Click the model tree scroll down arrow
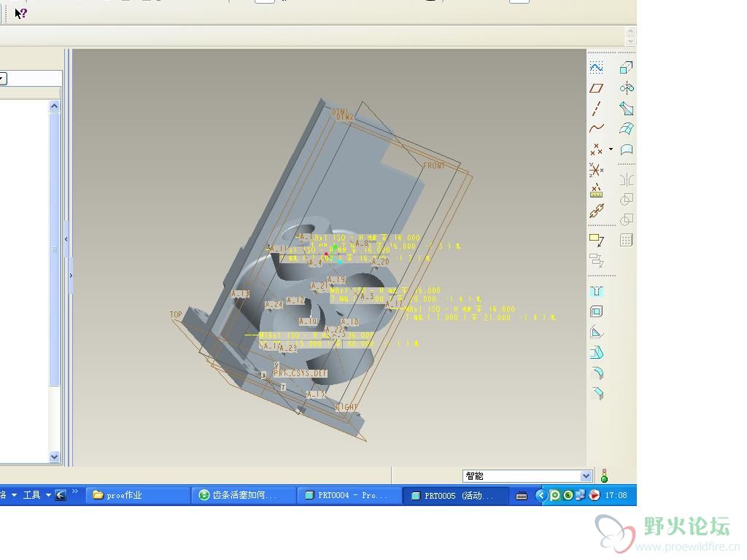The height and width of the screenshot is (560, 747). [54, 456]
